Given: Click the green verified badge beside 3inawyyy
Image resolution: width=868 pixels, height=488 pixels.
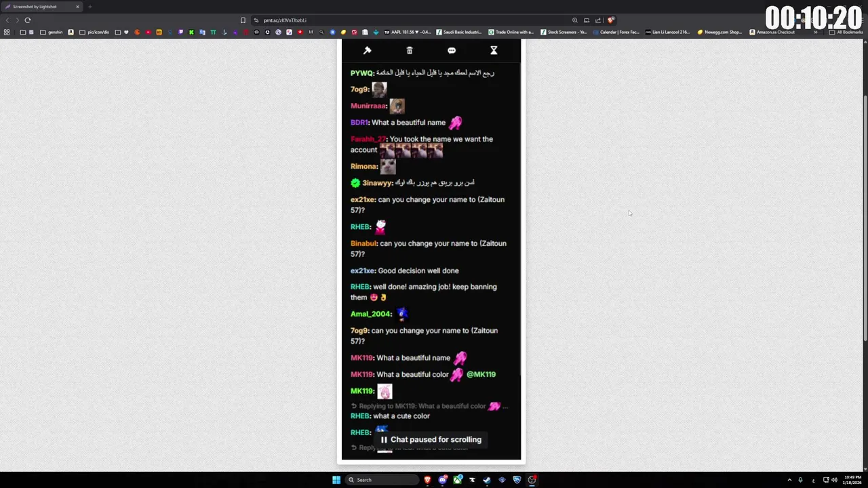Looking at the screenshot, I should 355,183.
